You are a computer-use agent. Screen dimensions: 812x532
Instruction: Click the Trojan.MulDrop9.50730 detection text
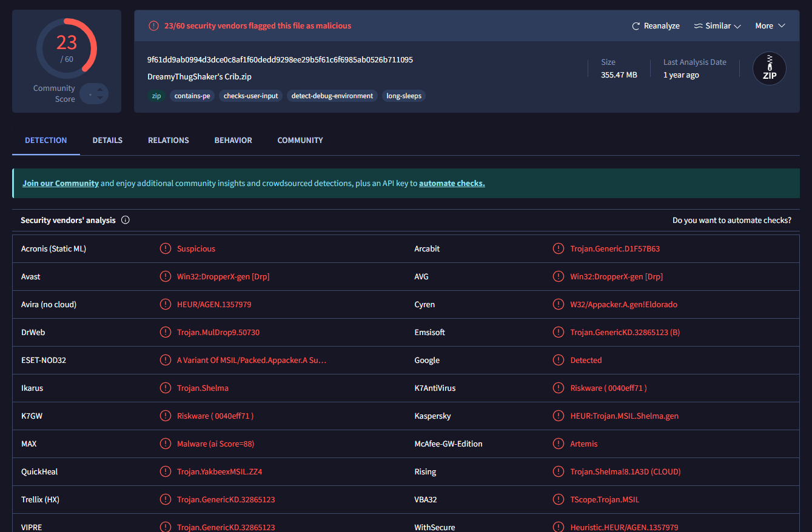tap(218, 332)
